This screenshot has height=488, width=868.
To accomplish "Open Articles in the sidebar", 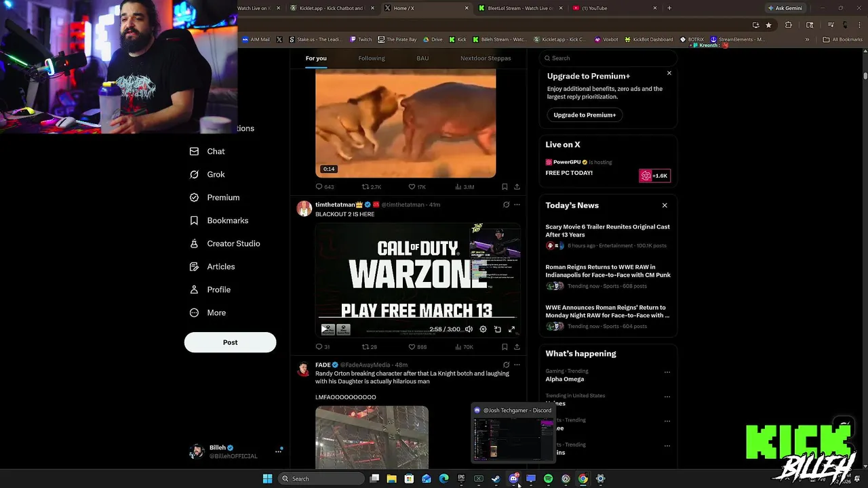I will click(212, 266).
